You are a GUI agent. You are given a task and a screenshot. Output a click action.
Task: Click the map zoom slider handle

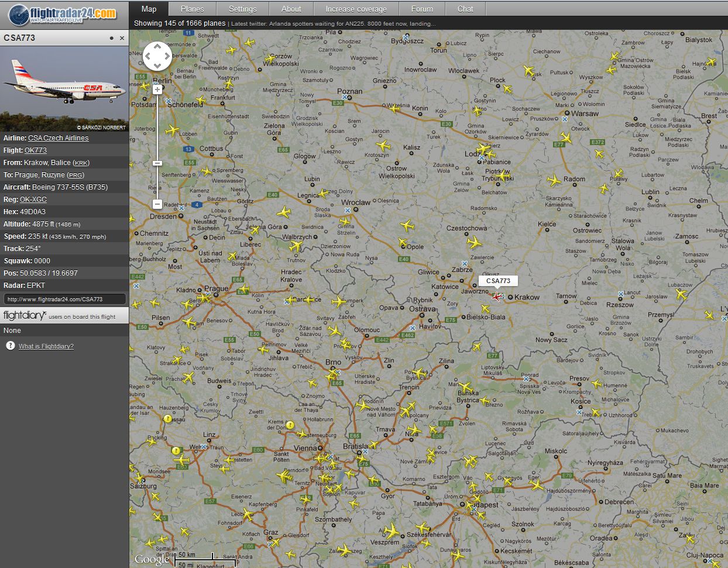(157, 163)
